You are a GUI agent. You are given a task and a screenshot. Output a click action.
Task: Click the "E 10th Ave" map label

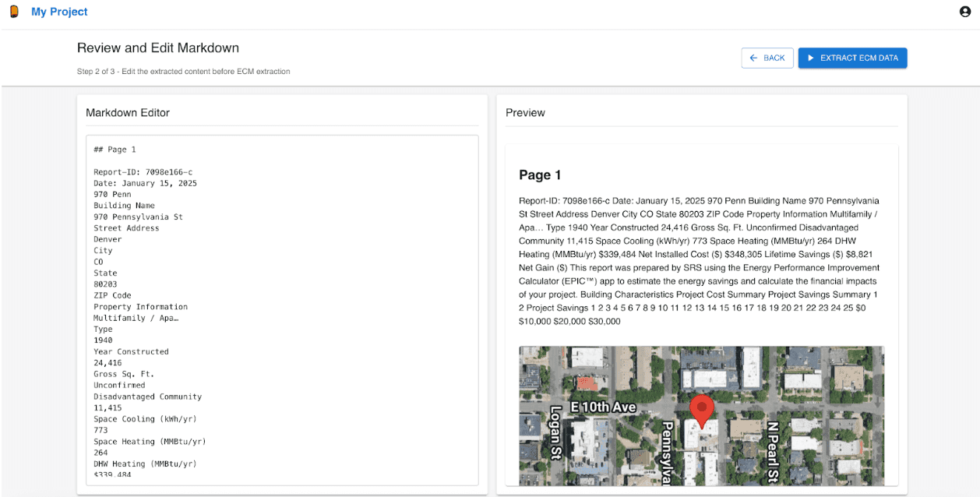click(x=603, y=407)
